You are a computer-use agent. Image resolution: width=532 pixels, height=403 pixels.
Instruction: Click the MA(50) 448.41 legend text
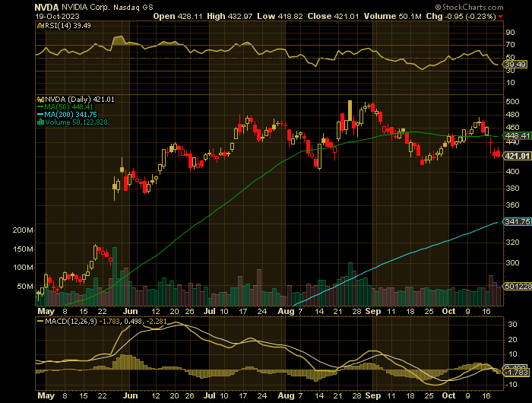coord(69,107)
